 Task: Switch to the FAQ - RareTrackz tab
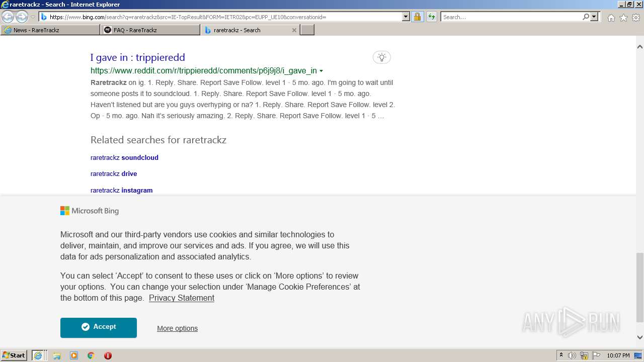click(x=150, y=30)
